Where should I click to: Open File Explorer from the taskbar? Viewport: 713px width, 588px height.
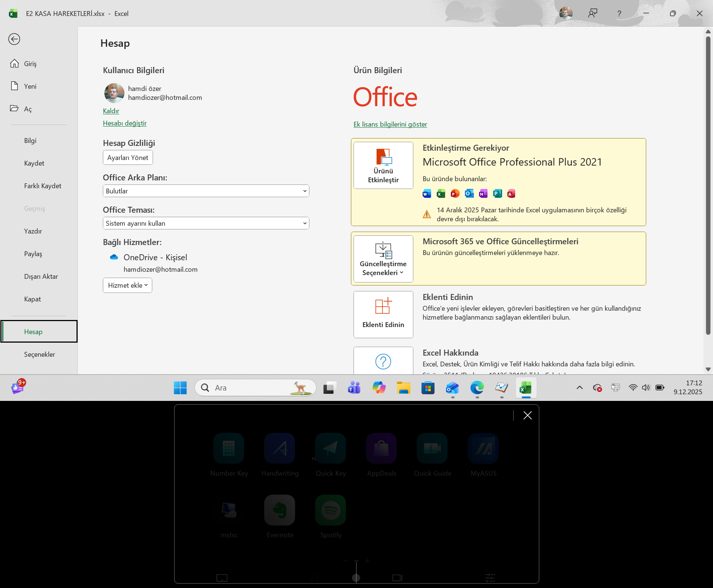[403, 388]
